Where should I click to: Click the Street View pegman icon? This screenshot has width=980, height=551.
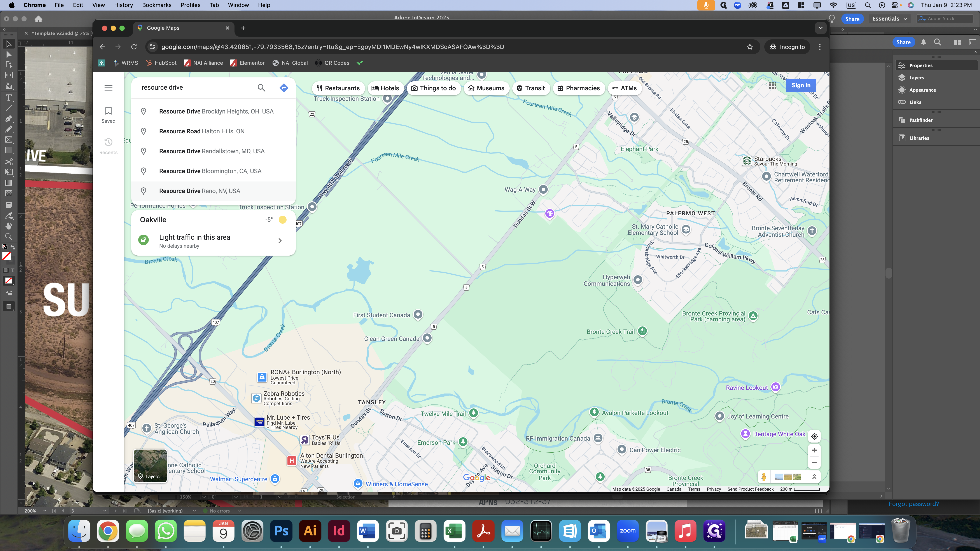click(x=763, y=477)
